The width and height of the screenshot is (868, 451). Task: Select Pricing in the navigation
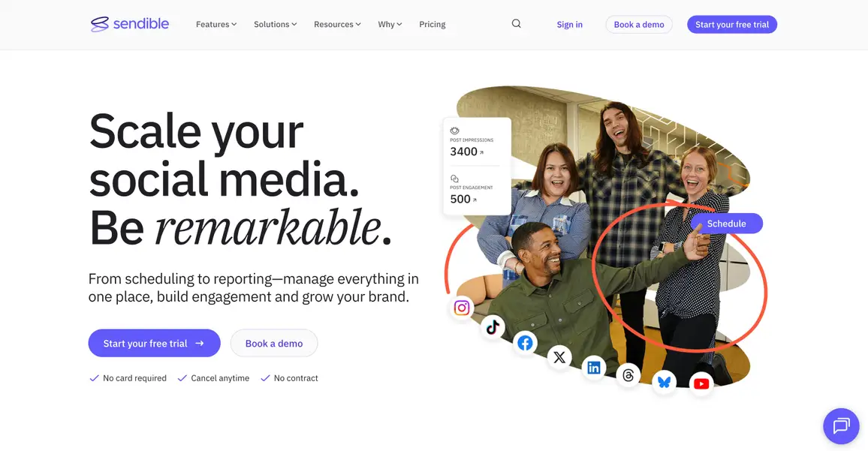click(432, 24)
